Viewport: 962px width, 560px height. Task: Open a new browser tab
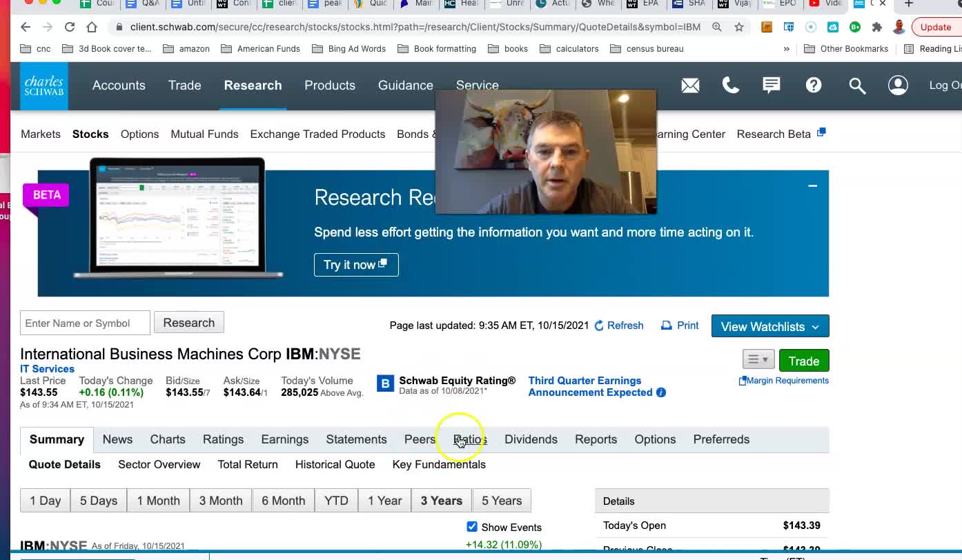point(909,4)
